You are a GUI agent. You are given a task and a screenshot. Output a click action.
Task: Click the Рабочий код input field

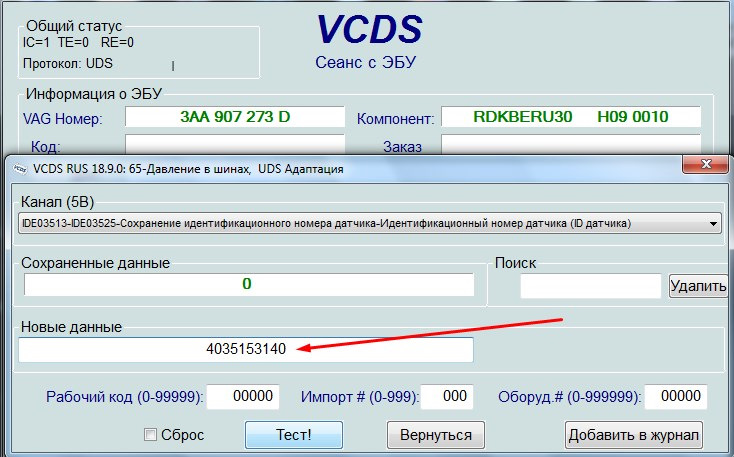(x=243, y=397)
